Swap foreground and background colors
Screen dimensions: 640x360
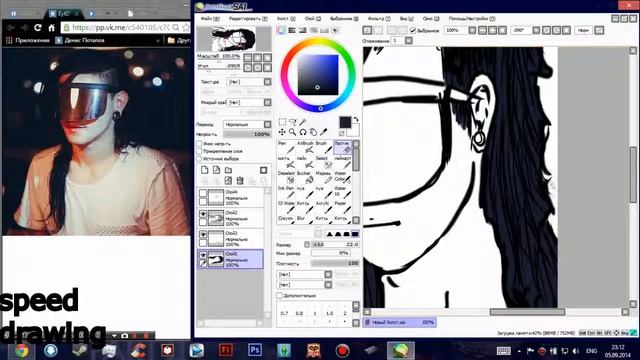356,119
